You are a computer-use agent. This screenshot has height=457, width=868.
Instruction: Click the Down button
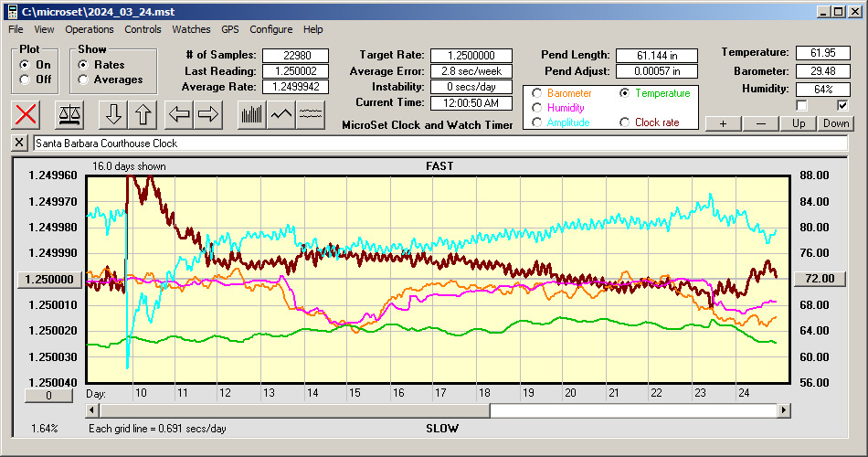836,123
